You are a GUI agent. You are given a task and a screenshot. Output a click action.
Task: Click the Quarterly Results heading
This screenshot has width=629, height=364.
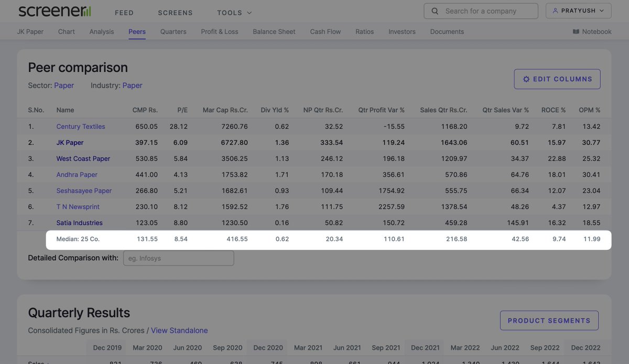click(79, 313)
